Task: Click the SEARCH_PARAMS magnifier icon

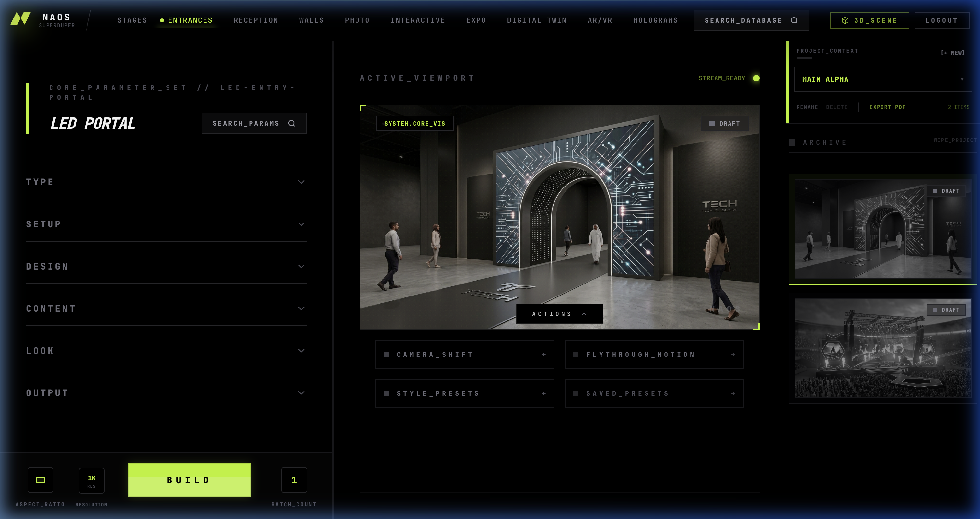Action: 291,123
